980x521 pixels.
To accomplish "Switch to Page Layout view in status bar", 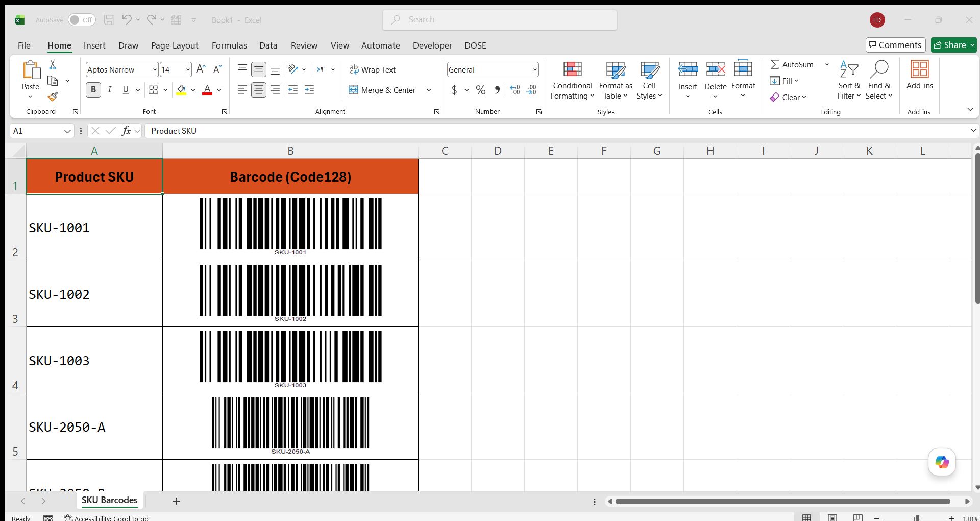I will (x=832, y=517).
